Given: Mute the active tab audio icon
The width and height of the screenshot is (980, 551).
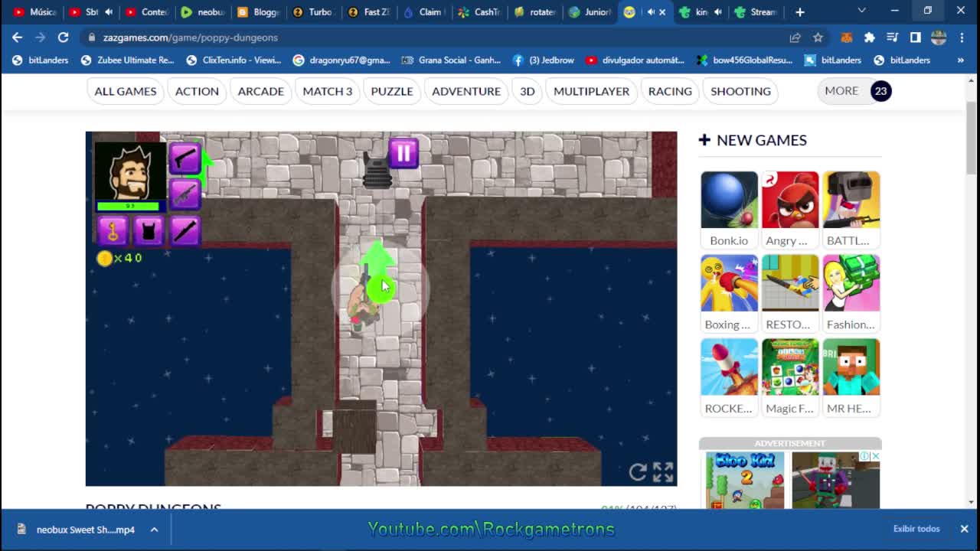Looking at the screenshot, I should (x=651, y=11).
